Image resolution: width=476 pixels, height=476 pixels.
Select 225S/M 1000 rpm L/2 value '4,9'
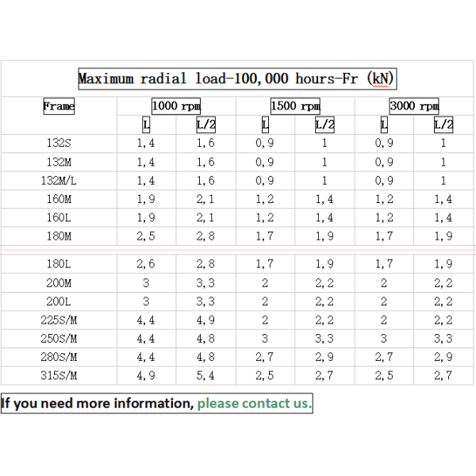pyautogui.click(x=205, y=321)
